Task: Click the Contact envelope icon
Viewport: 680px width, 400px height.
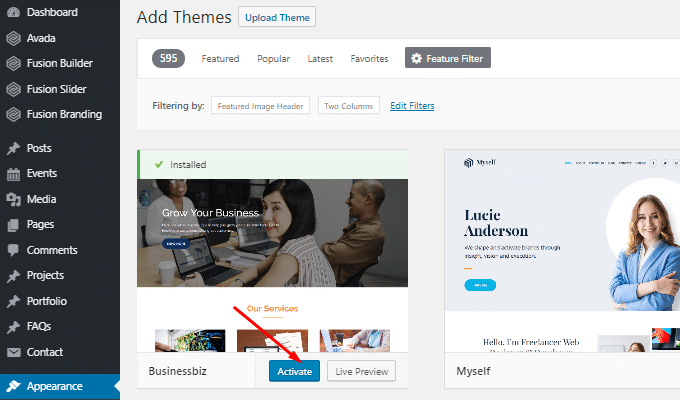Action: (x=13, y=352)
